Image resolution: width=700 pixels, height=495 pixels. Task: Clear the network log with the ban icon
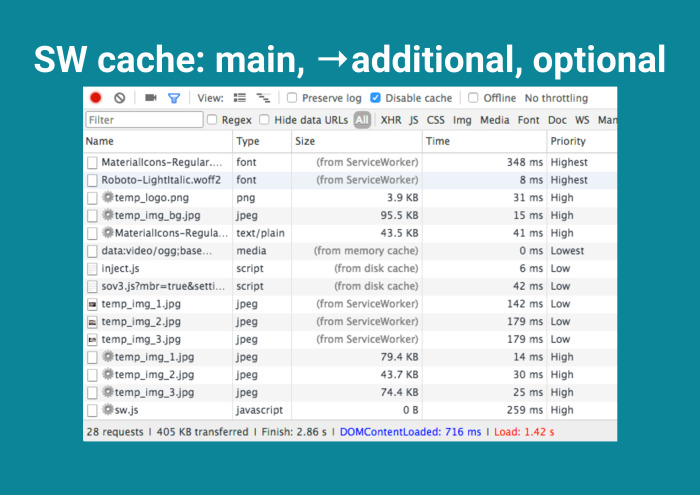click(x=120, y=98)
